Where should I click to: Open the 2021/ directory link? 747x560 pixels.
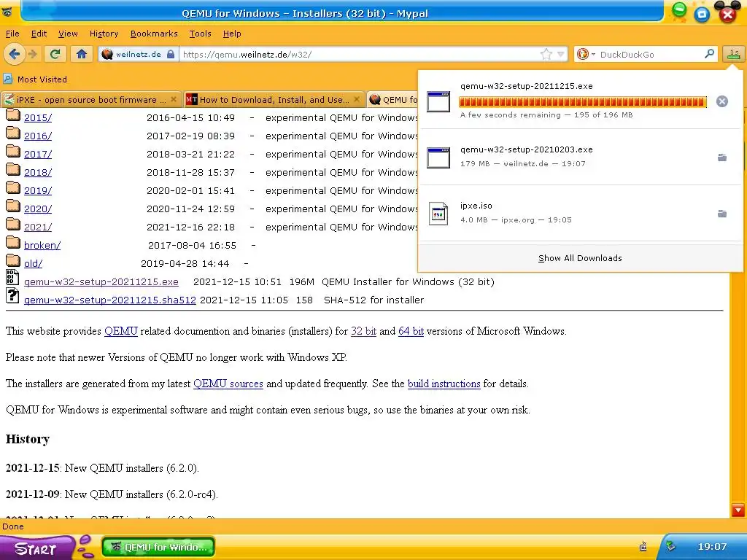pos(38,227)
